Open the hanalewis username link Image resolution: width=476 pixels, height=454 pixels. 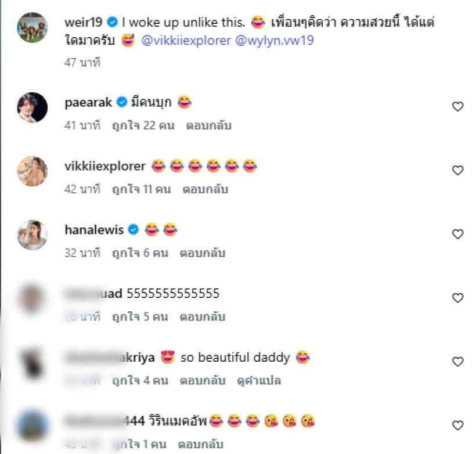point(94,230)
